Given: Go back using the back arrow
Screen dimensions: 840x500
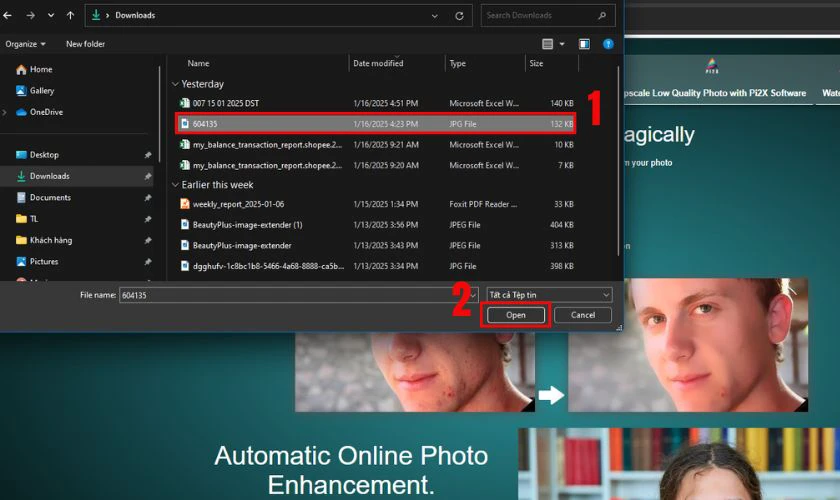Looking at the screenshot, I should [x=8, y=16].
